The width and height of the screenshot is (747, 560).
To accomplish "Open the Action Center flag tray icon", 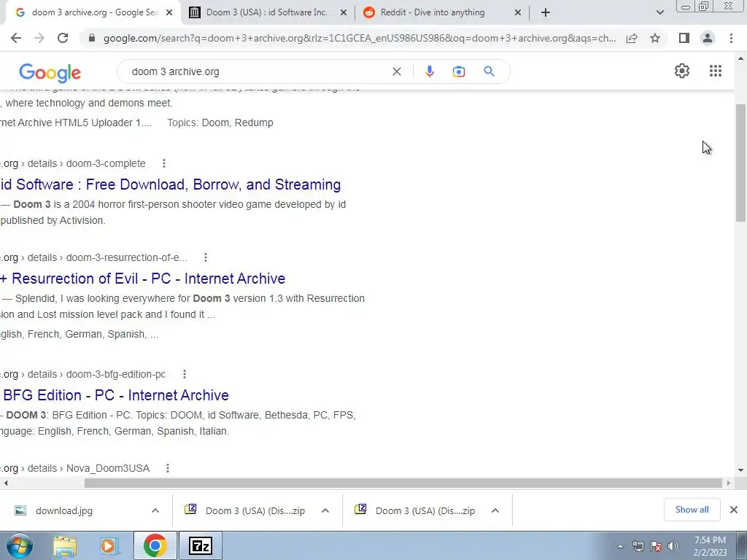I will tap(656, 546).
